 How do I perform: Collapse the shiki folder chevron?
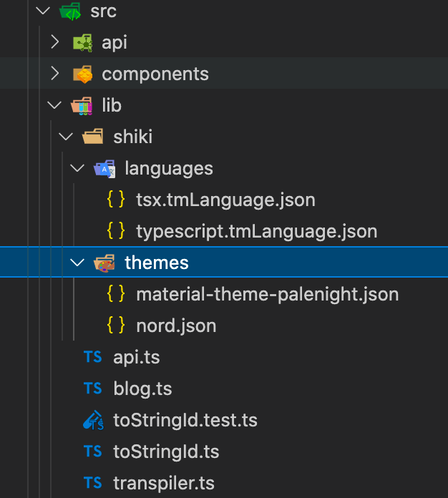click(67, 137)
